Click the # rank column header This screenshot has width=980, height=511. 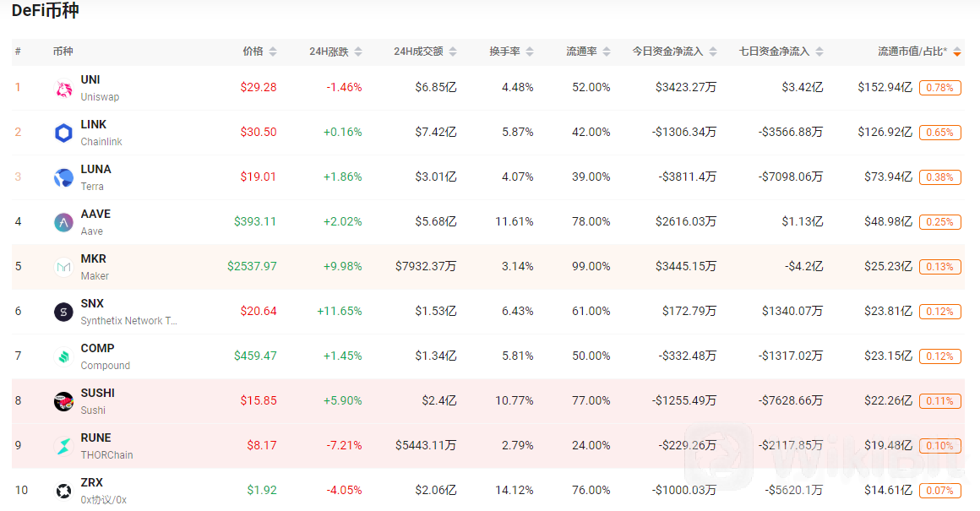pos(18,52)
